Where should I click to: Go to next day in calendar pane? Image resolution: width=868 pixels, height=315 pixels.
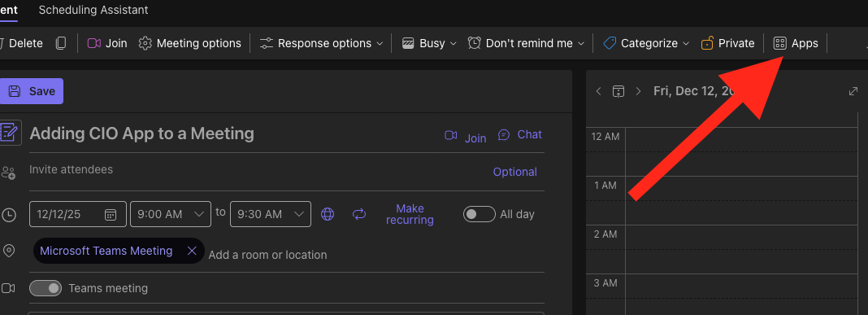(638, 91)
